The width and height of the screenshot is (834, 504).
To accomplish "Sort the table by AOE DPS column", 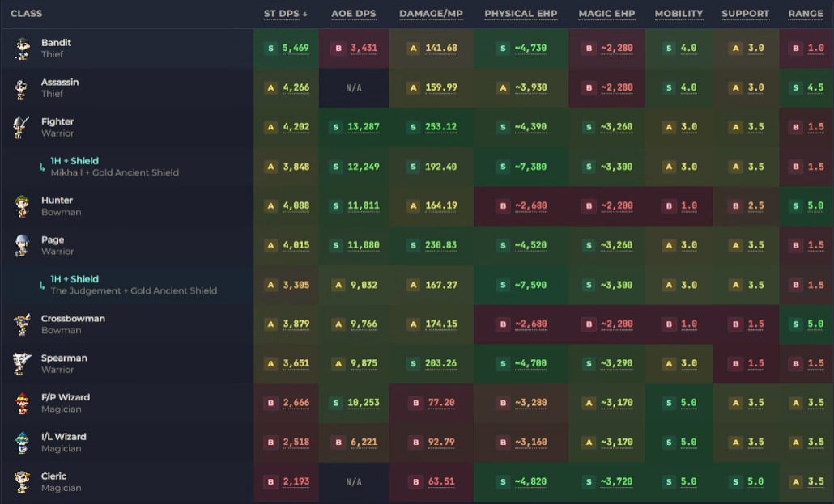I will 354,14.
